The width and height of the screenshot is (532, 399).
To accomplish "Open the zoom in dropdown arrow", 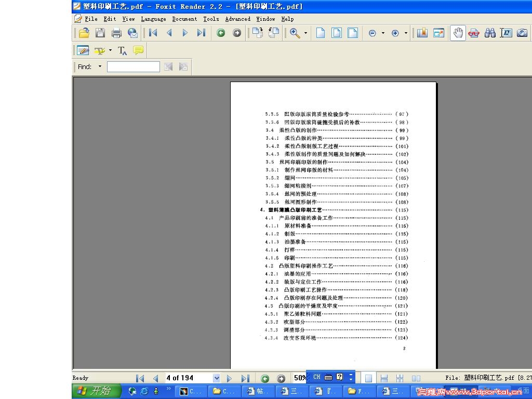I will click(406, 33).
